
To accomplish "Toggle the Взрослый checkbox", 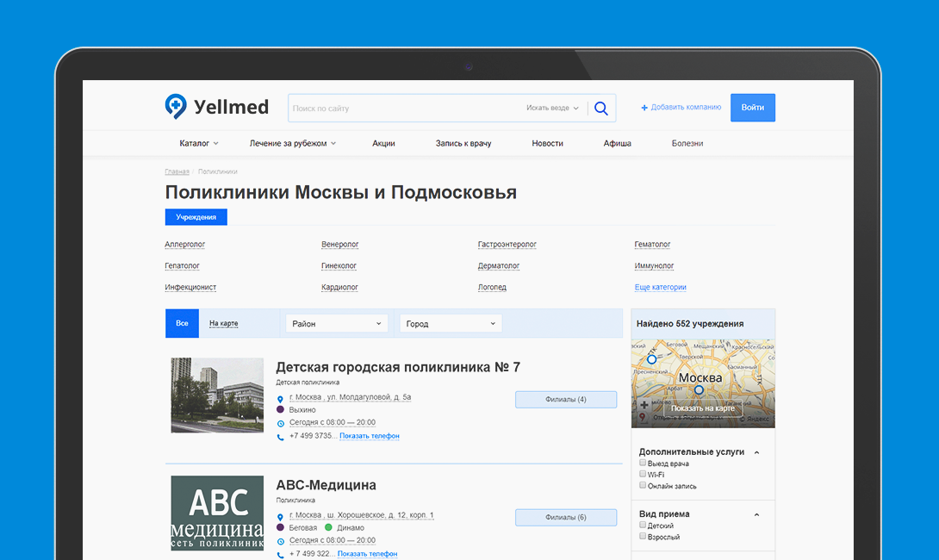I will coord(643,536).
